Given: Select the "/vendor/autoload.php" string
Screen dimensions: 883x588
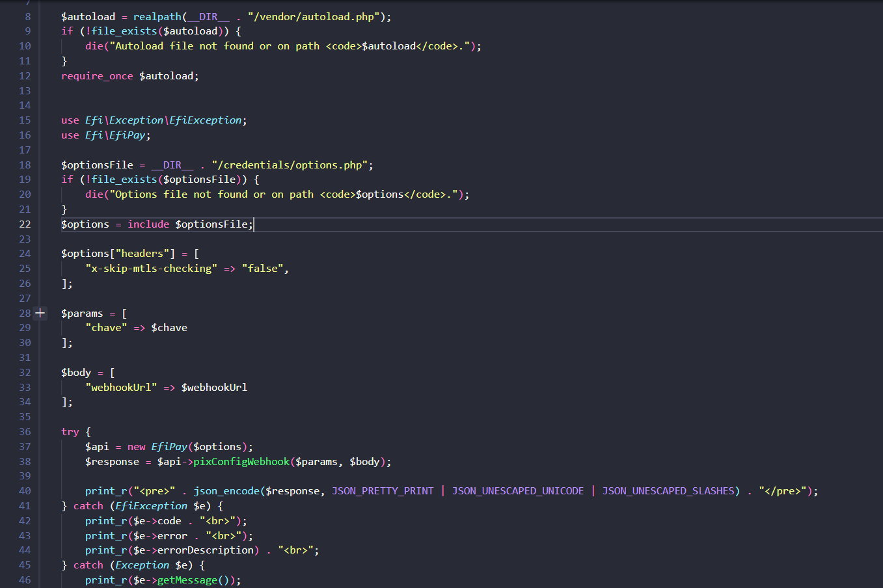Looking at the screenshot, I should click(314, 16).
